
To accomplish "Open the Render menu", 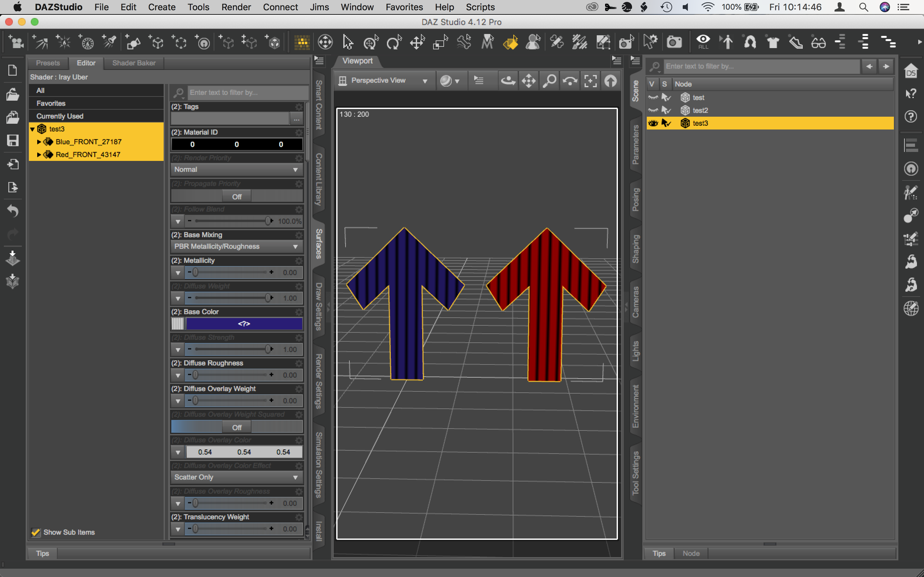I will [x=236, y=7].
